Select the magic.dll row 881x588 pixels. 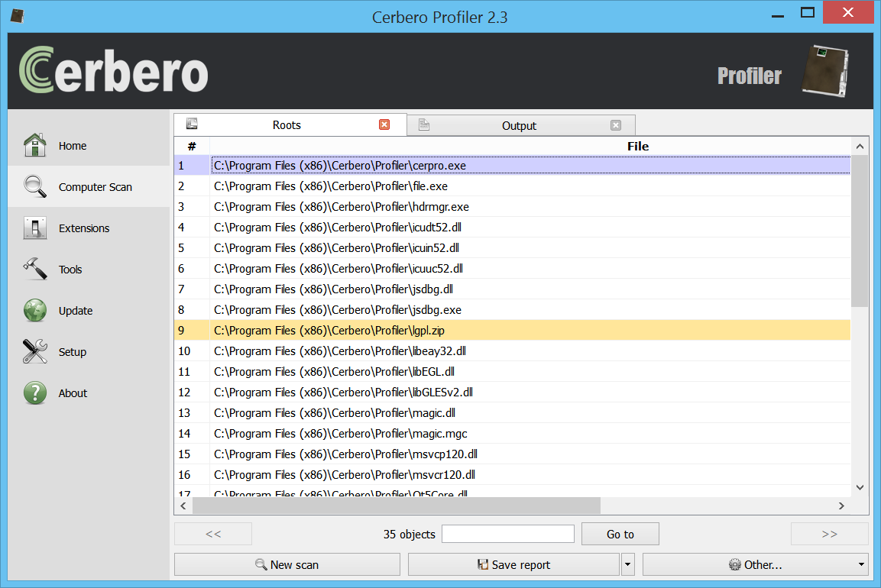click(x=513, y=413)
